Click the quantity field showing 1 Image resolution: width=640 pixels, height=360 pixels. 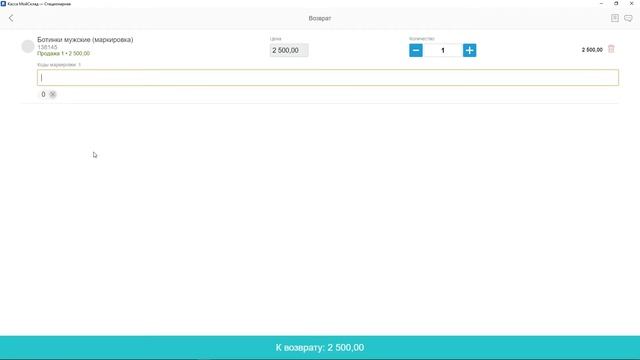pyautogui.click(x=443, y=50)
